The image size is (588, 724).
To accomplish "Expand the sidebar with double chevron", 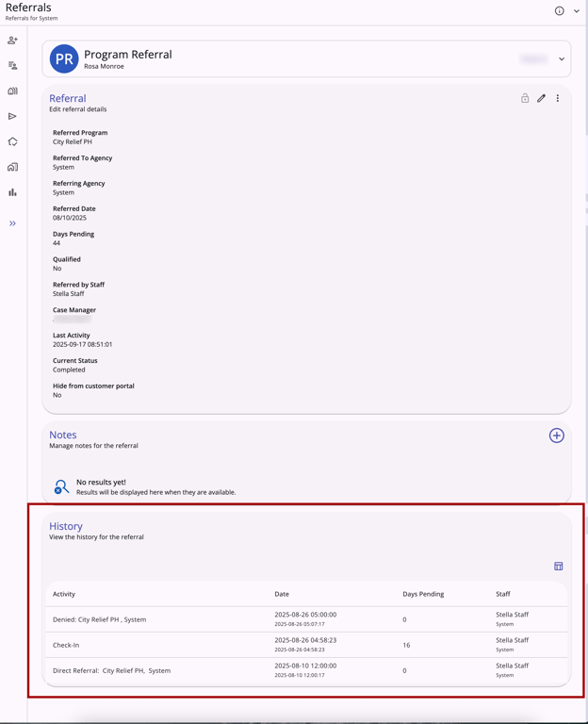I will coord(12,223).
